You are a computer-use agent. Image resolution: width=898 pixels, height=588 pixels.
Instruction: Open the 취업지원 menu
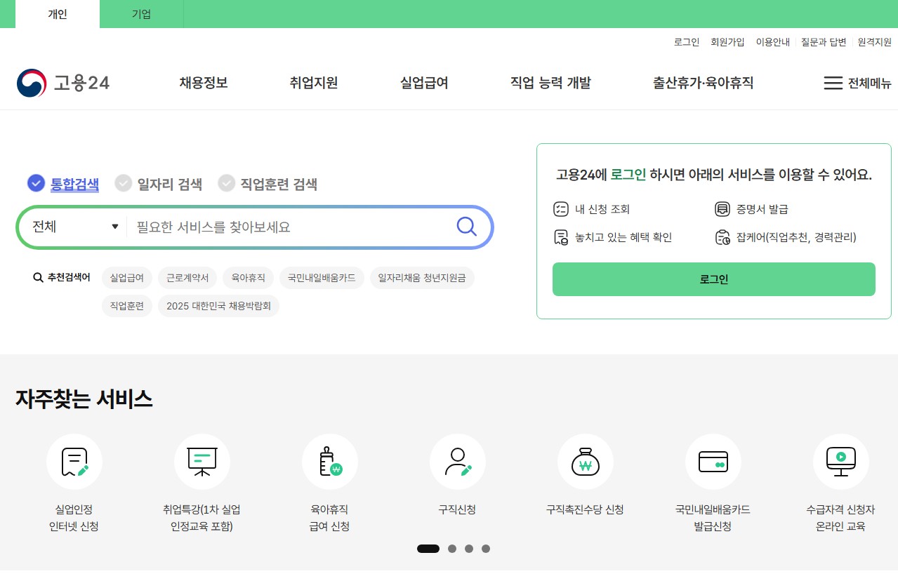(x=314, y=83)
